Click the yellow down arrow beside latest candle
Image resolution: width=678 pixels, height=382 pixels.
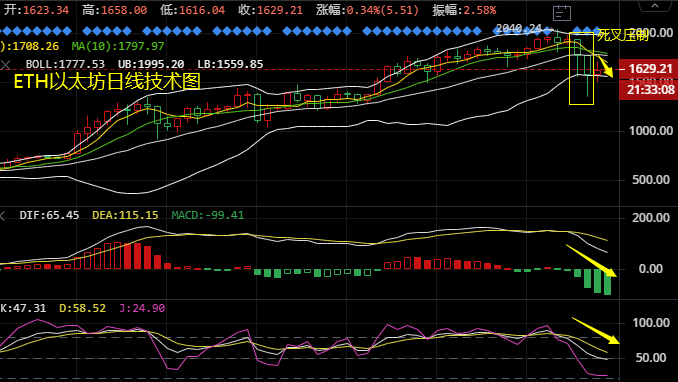[x=605, y=66]
